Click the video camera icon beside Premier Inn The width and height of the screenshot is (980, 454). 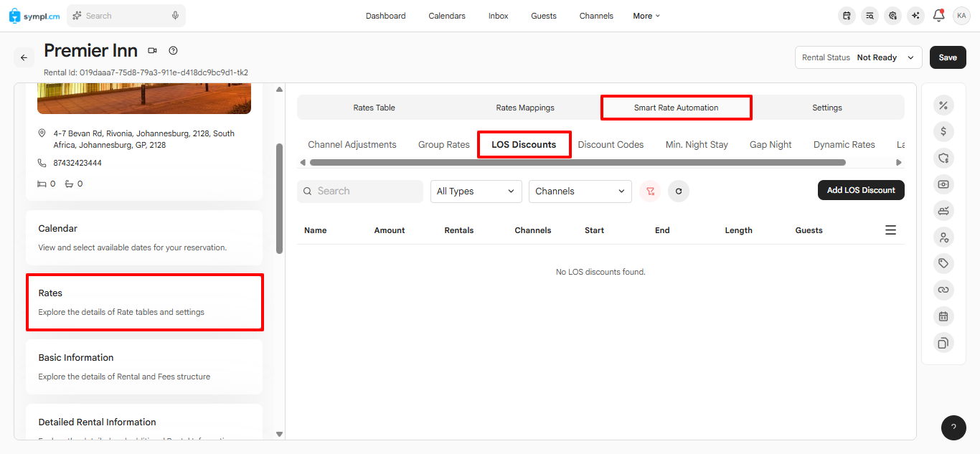(152, 51)
